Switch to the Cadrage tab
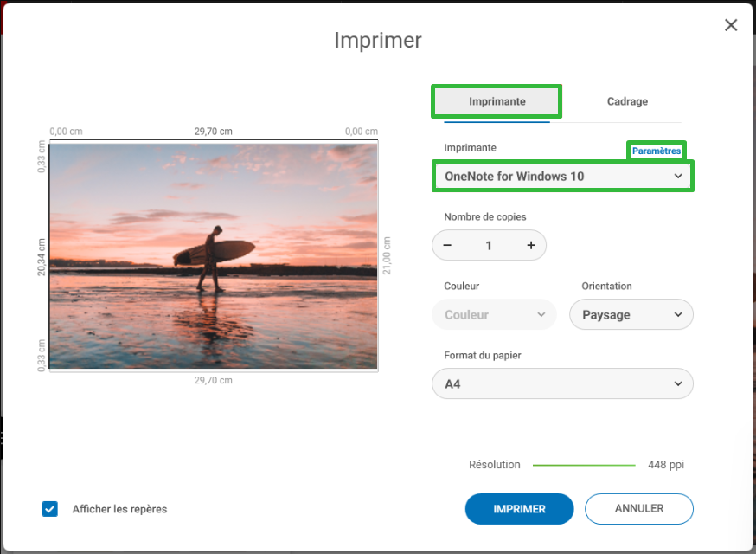 click(x=627, y=101)
